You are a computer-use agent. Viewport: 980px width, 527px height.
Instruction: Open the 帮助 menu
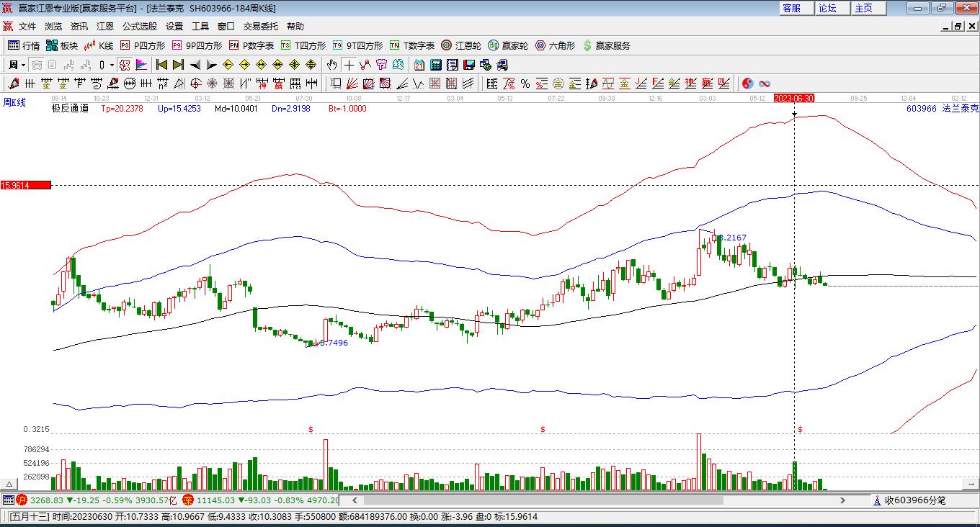point(295,26)
